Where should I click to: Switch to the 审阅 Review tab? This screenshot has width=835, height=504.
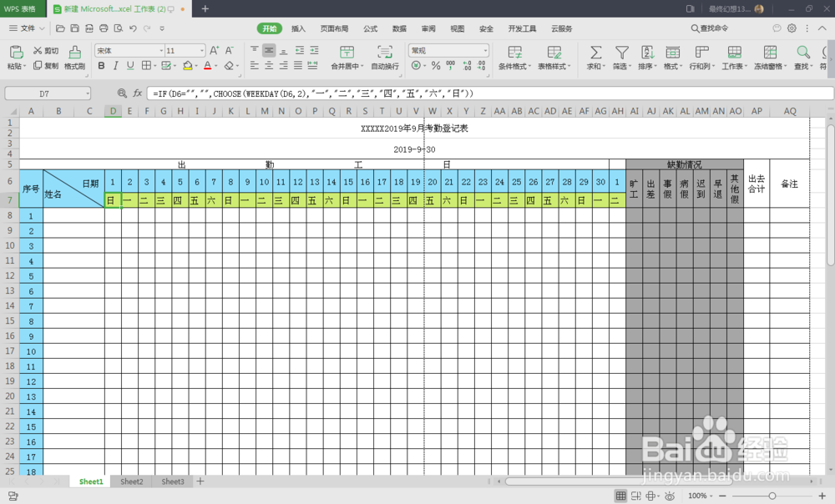pos(428,28)
